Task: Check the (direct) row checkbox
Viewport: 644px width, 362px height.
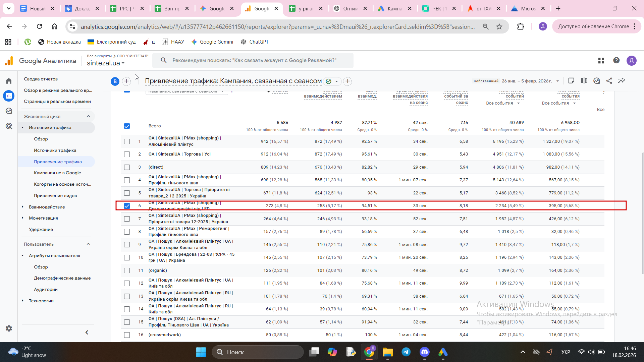Action: pos(127,167)
